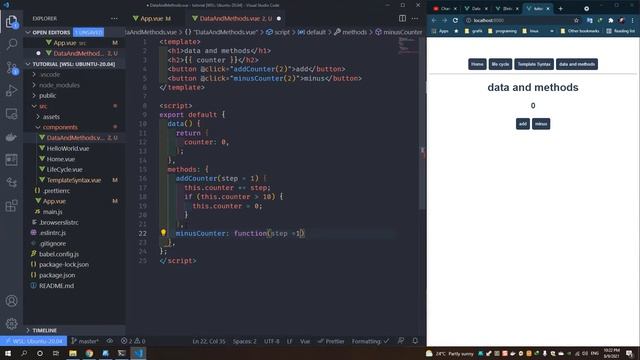The width and height of the screenshot is (640, 360).
Task: Reload the page in the browser
Action: click(455, 20)
